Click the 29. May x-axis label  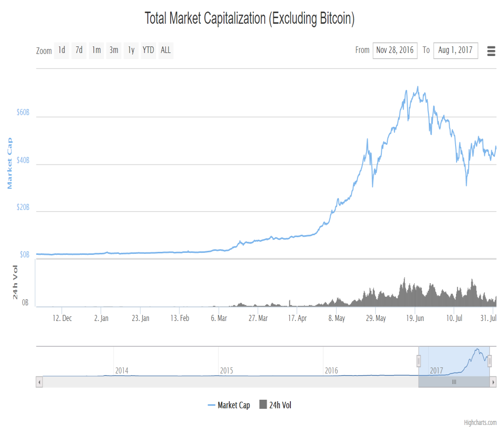[376, 318]
